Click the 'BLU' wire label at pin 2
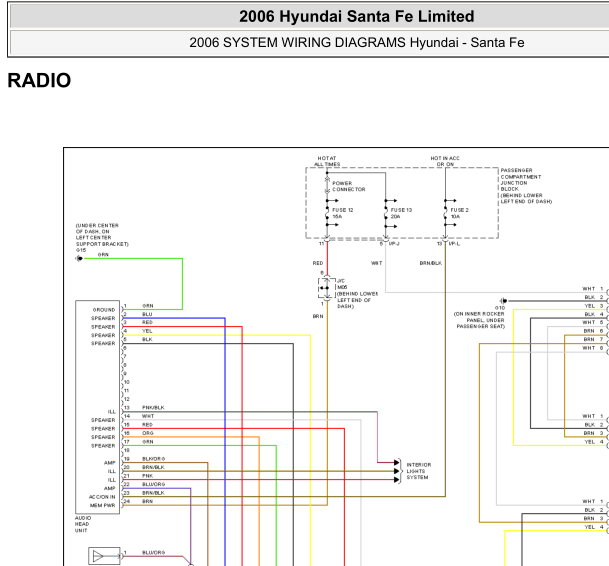This screenshot has height=566, width=609. (147, 314)
